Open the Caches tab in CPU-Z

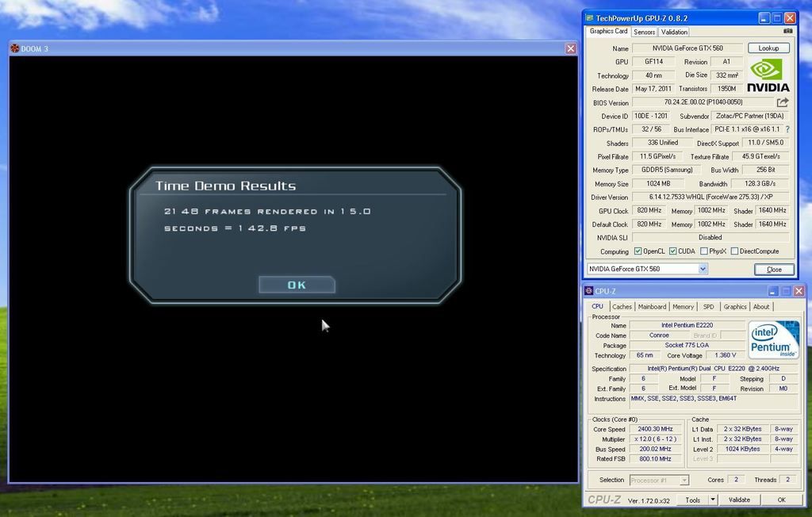click(622, 307)
